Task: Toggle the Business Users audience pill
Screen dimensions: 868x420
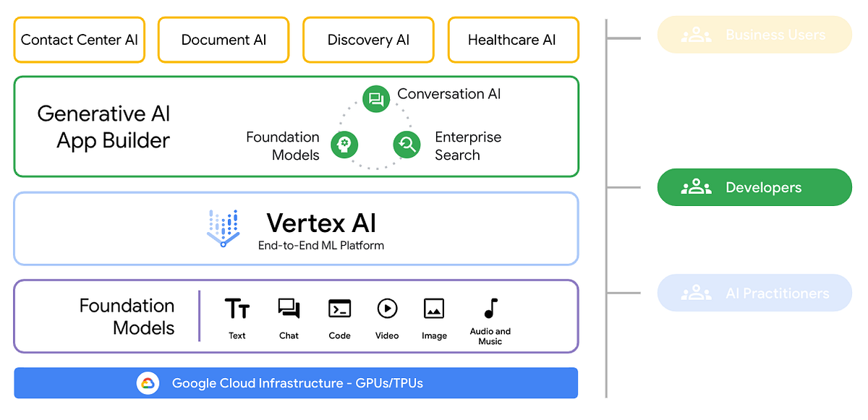Action: click(x=754, y=34)
